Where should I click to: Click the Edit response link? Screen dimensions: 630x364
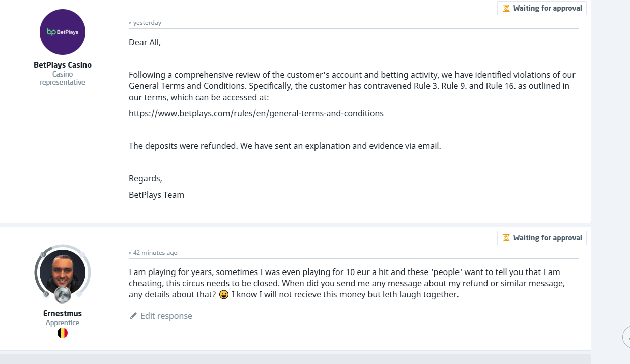coord(166,316)
